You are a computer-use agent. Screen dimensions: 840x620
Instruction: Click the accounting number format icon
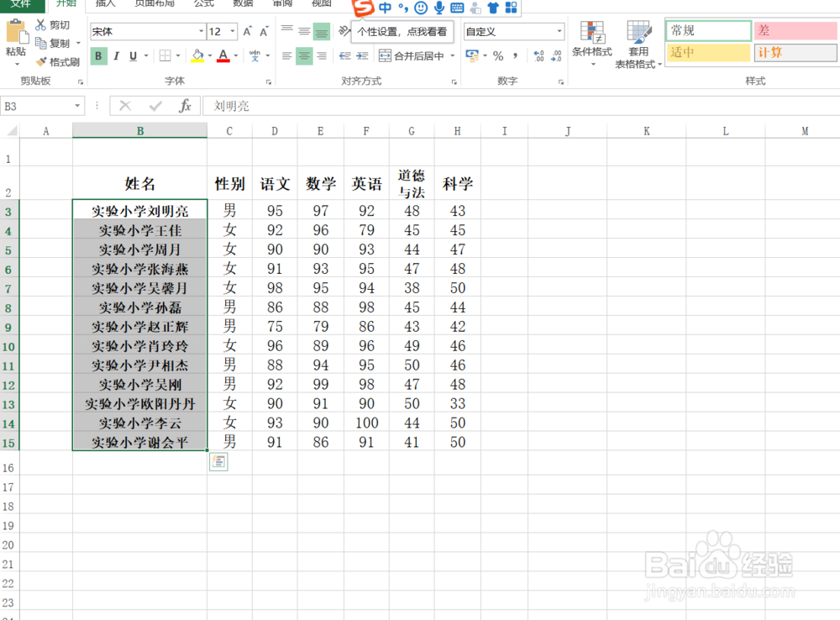tap(472, 55)
